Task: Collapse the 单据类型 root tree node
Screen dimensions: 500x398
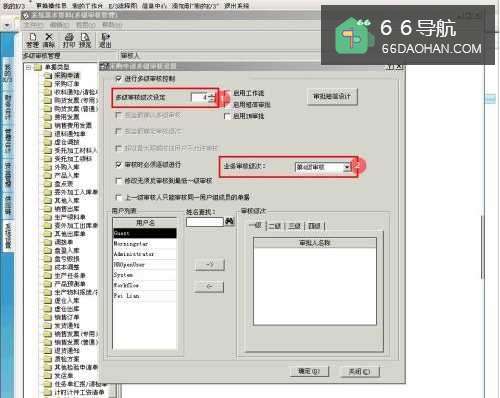Action: (28, 67)
